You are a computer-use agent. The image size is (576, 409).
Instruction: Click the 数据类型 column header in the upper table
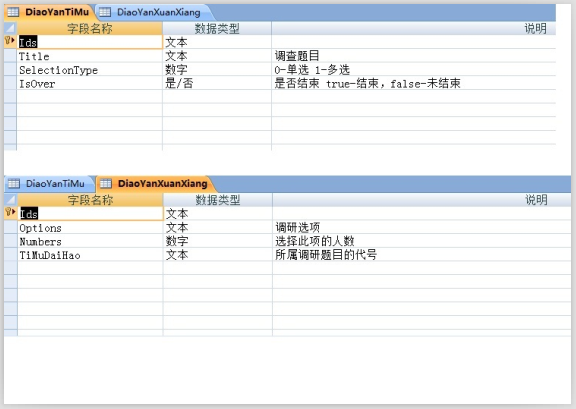[x=217, y=28]
